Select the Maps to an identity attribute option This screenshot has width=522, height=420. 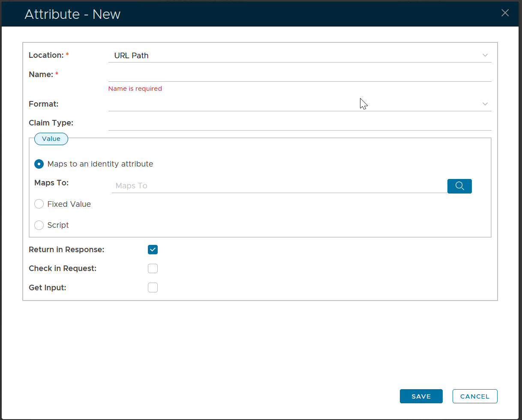click(39, 164)
